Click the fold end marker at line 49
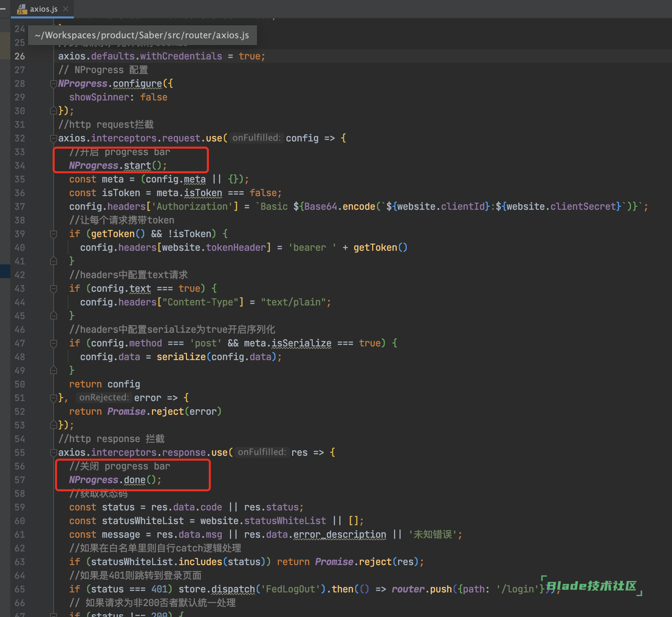Viewport: 672px width, 617px height. [53, 370]
